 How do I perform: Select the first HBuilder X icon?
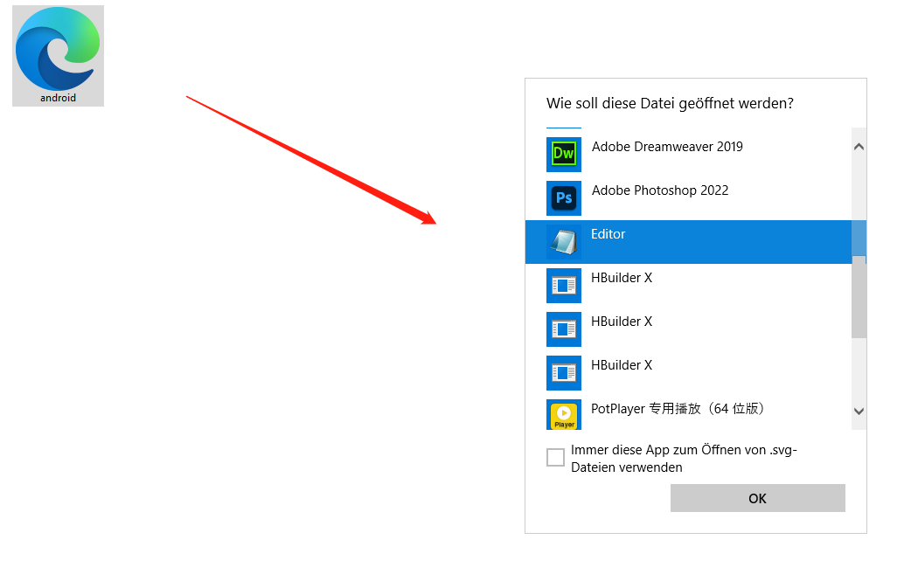564,285
